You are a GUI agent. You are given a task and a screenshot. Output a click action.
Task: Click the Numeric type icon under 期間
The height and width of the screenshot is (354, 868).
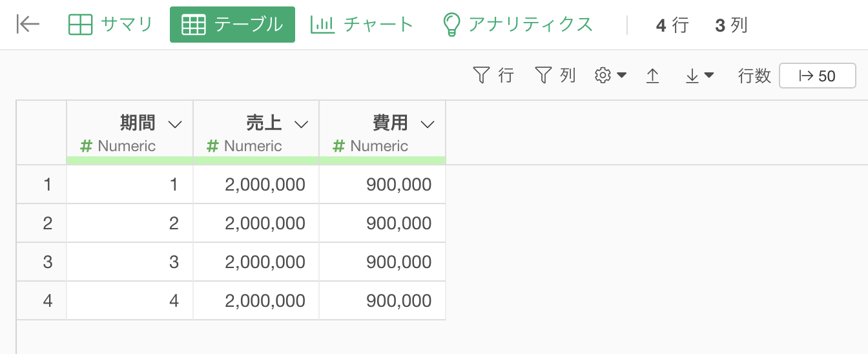[86, 146]
